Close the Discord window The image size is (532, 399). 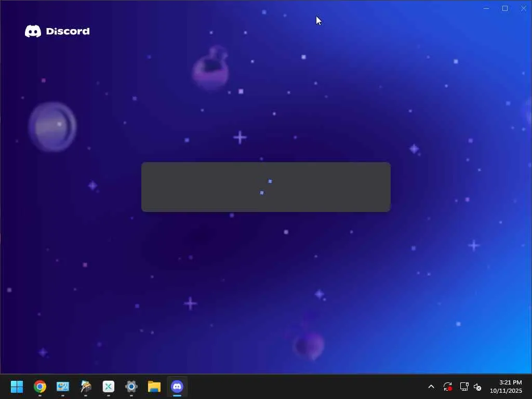click(x=524, y=8)
